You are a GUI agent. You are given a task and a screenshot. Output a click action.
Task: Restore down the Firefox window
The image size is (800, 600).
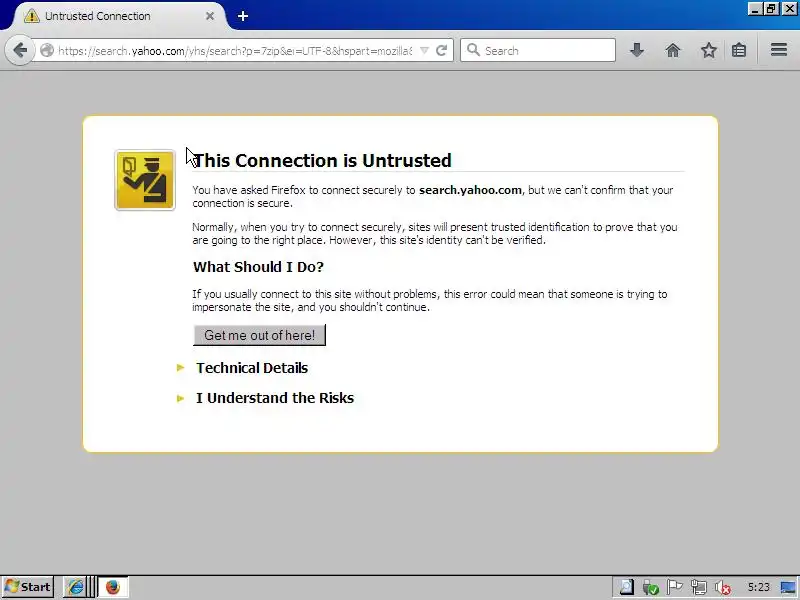[771, 9]
